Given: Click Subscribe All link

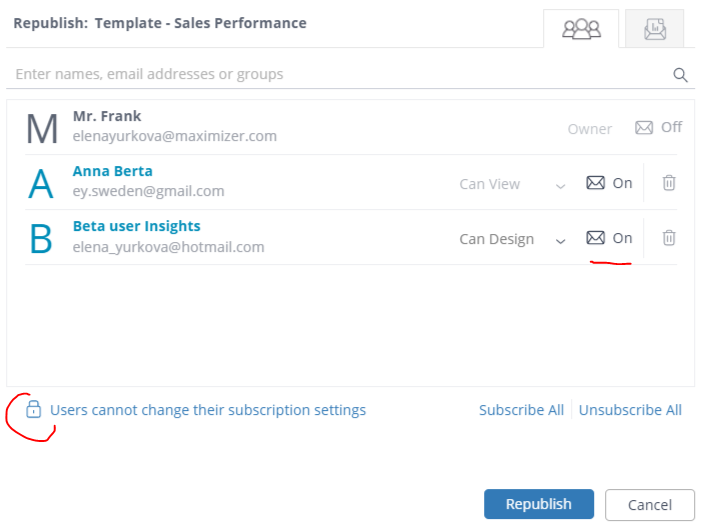Looking at the screenshot, I should point(521,410).
